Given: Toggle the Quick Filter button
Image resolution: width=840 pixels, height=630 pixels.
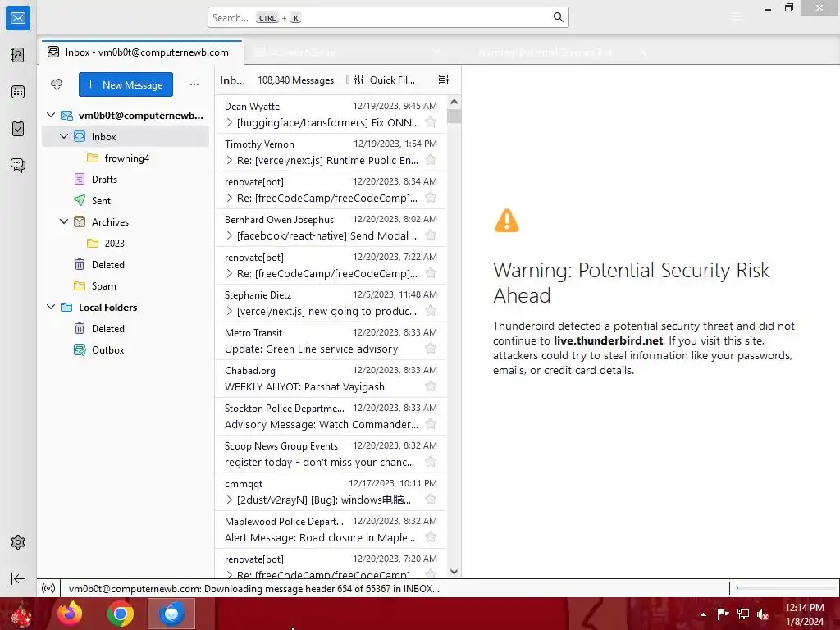Looking at the screenshot, I should coord(384,80).
